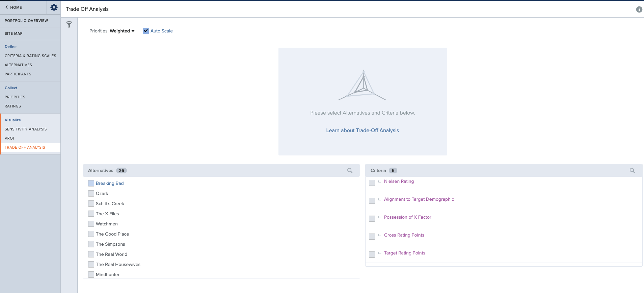Select The Real Housewives checkbox
The height and width of the screenshot is (293, 644).
(x=91, y=264)
